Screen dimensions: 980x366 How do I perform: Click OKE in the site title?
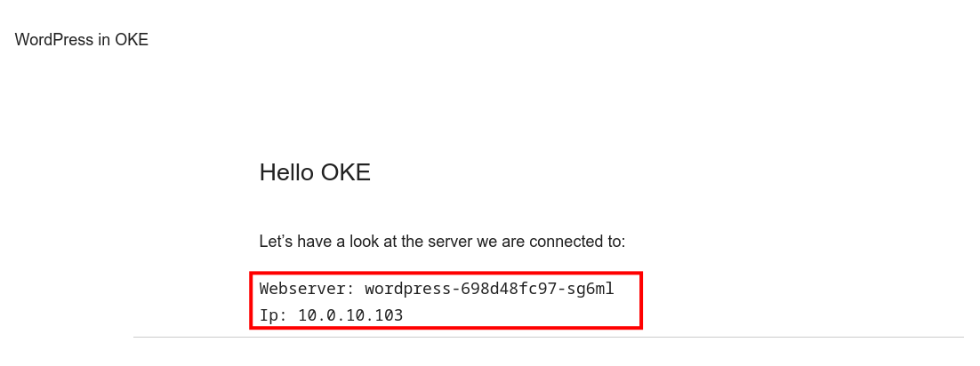132,40
